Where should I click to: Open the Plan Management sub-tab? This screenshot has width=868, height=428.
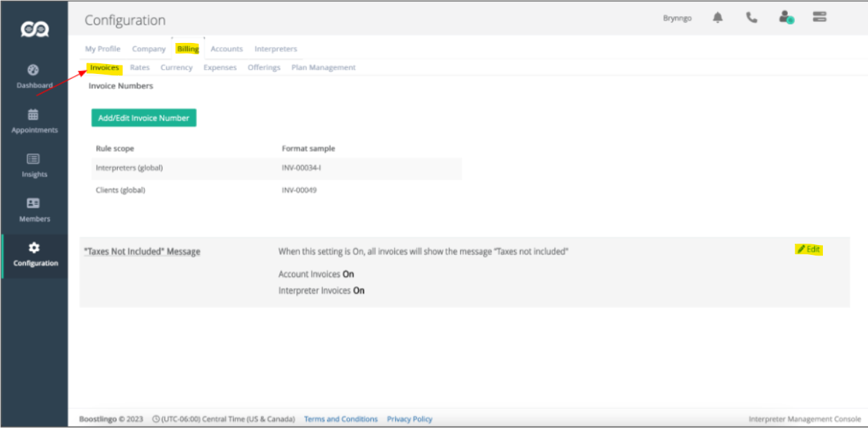click(x=323, y=67)
